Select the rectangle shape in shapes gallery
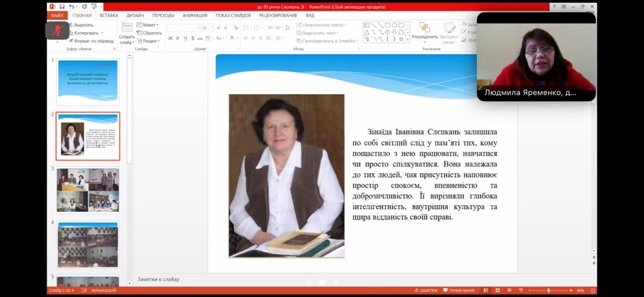This screenshot has width=644, height=297. (387, 25)
